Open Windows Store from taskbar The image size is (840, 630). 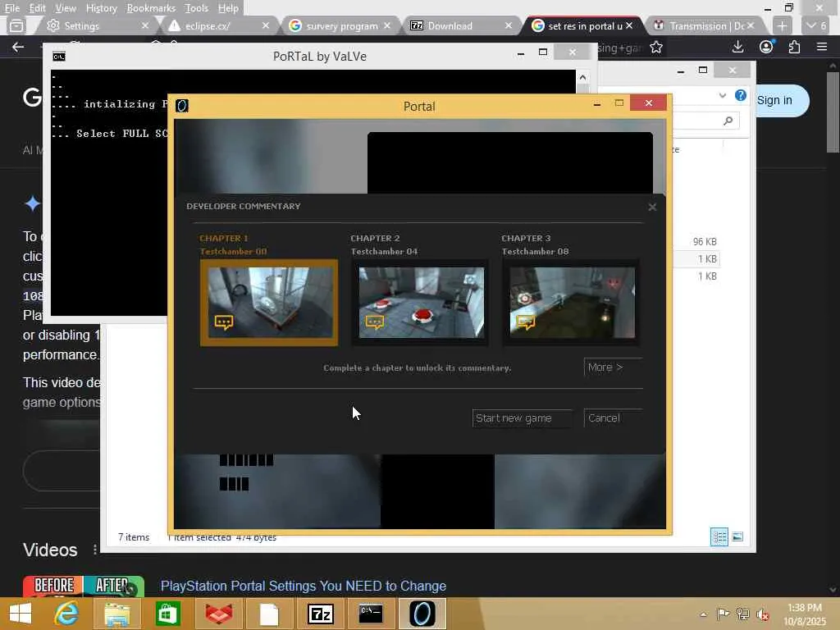coord(167,614)
